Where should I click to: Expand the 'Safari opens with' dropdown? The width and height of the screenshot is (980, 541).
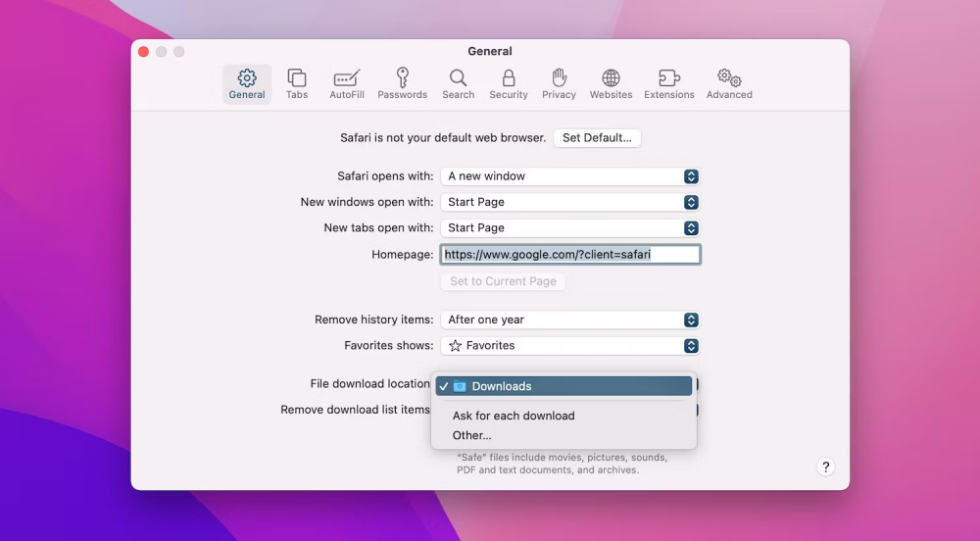(569, 176)
